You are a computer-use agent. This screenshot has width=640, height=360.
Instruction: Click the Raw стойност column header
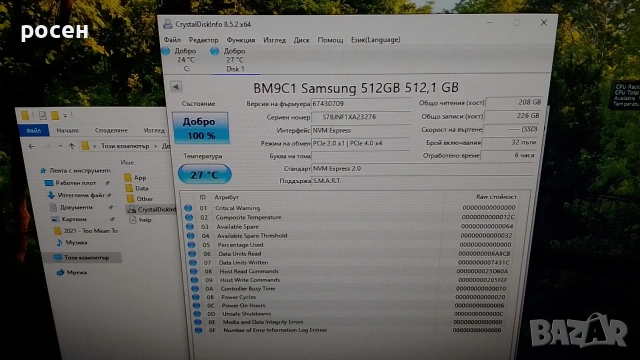[x=496, y=197]
